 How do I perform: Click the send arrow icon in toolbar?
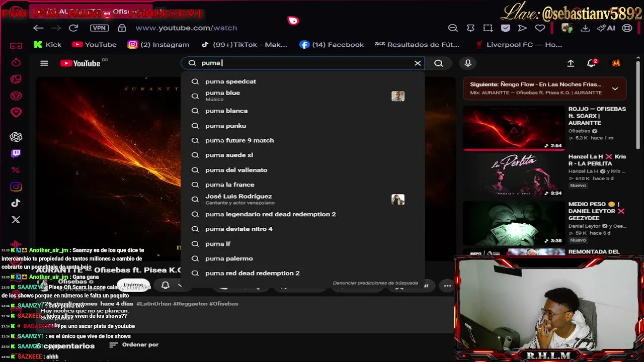[522, 28]
